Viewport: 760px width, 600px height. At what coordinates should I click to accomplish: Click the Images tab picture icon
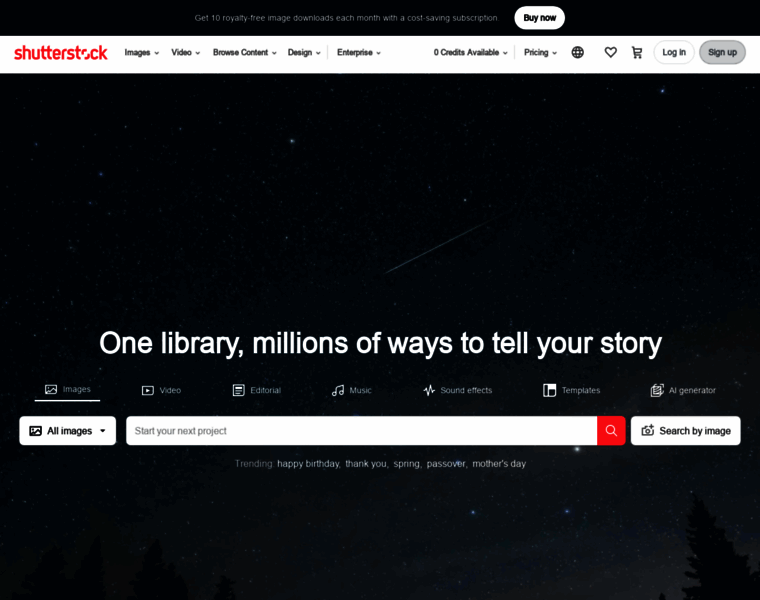[x=51, y=389]
